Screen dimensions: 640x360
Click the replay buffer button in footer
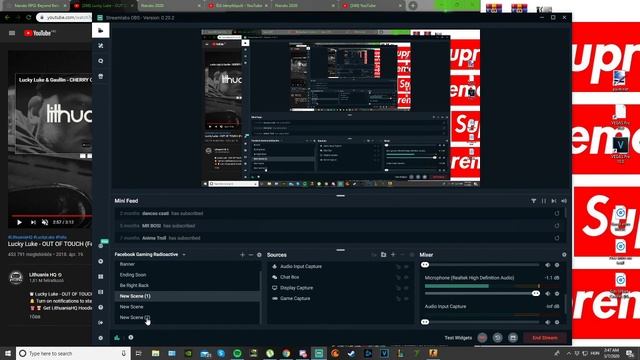497,338
